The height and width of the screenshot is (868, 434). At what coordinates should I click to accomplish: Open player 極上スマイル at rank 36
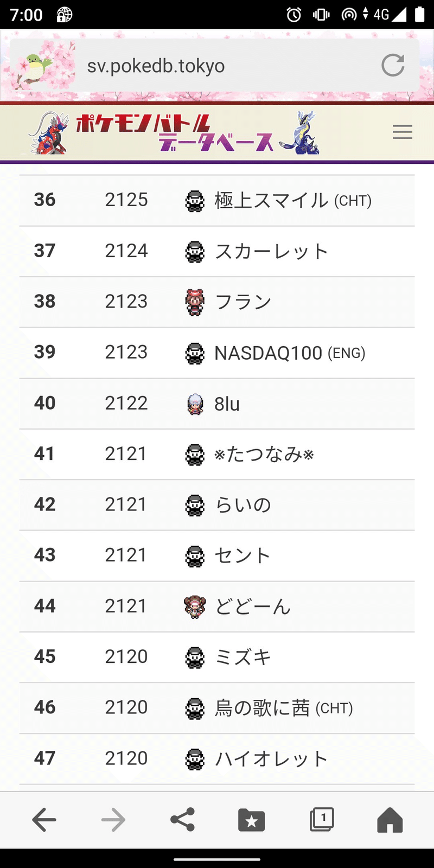pyautogui.click(x=271, y=201)
